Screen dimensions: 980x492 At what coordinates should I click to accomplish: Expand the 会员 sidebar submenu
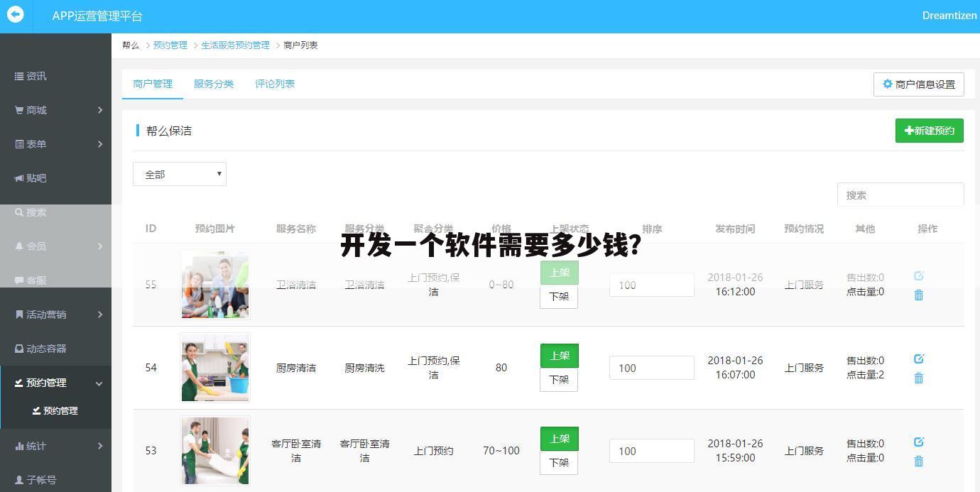pos(37,246)
